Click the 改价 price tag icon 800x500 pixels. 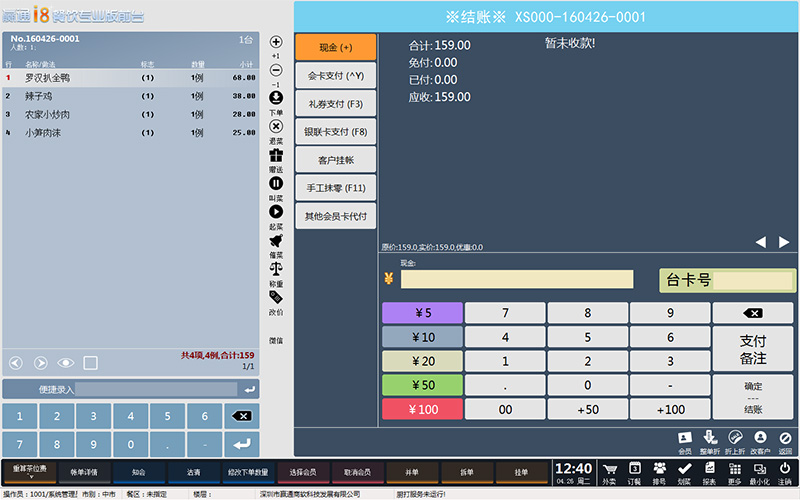276,298
